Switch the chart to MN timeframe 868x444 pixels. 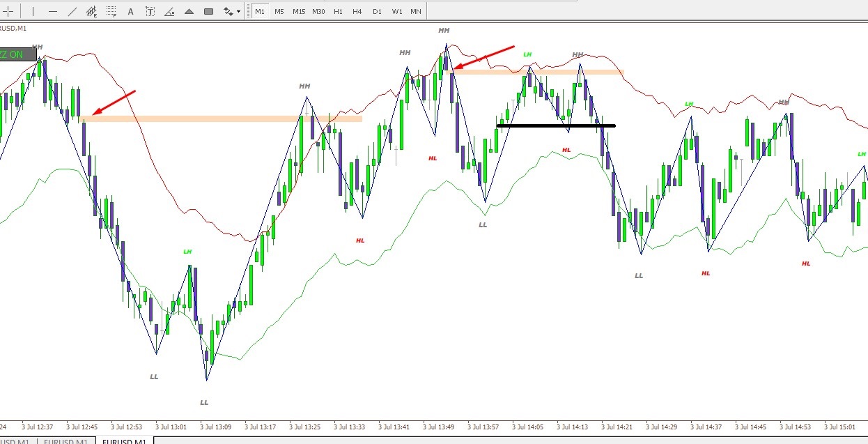[x=415, y=11]
